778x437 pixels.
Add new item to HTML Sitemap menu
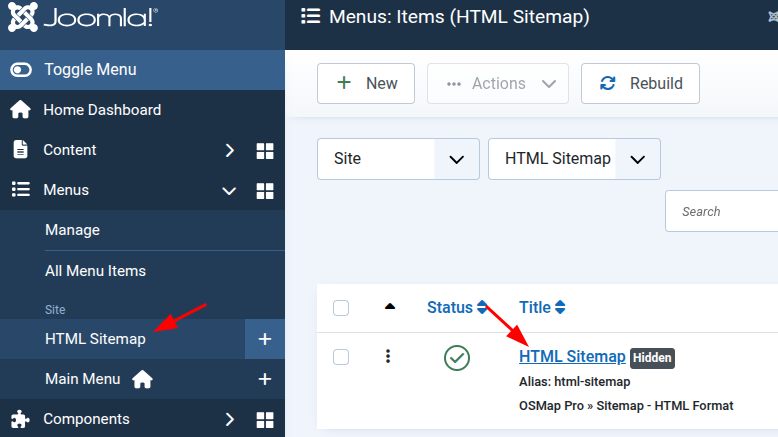(265, 339)
